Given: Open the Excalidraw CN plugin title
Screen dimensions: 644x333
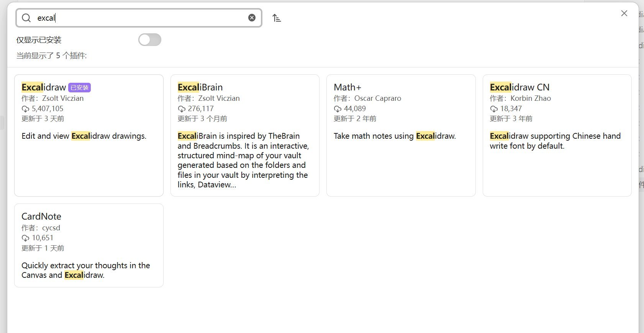Looking at the screenshot, I should (x=519, y=87).
